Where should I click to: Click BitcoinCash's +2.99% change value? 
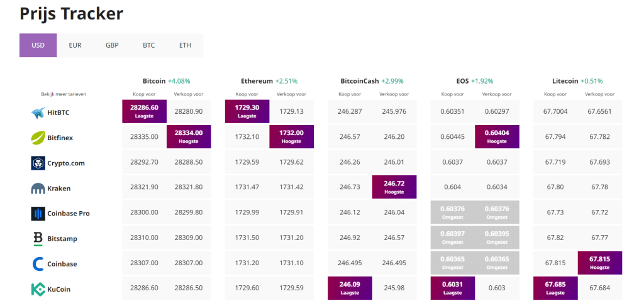pyautogui.click(x=392, y=81)
